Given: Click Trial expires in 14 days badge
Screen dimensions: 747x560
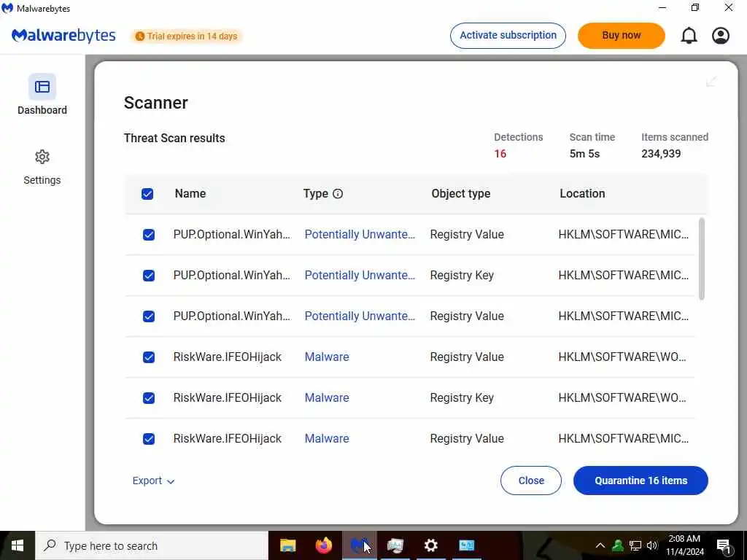Looking at the screenshot, I should pyautogui.click(x=186, y=36).
